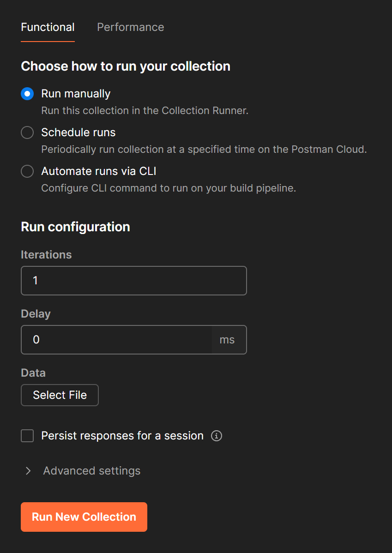Open the Functional tab

point(48,27)
